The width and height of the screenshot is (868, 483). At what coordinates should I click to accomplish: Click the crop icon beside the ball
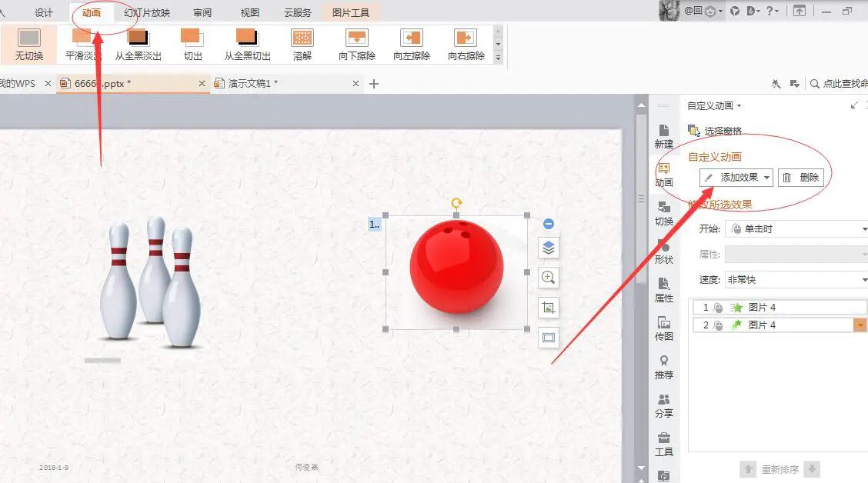point(549,308)
